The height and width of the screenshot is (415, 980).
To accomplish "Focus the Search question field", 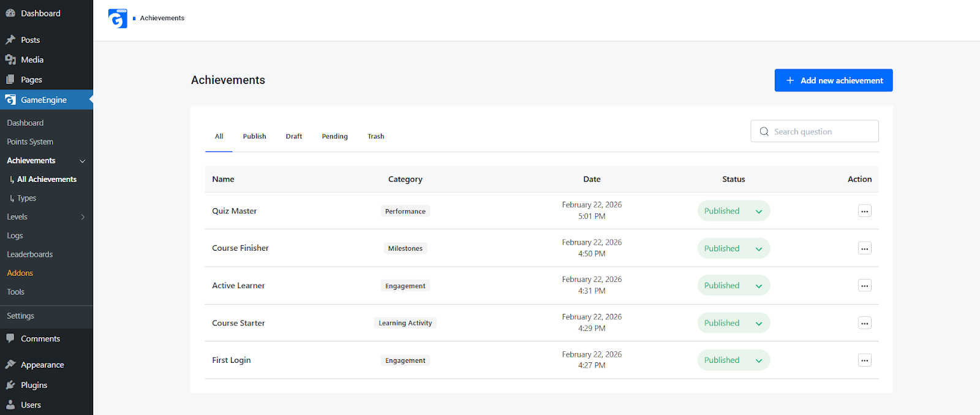I will point(815,131).
